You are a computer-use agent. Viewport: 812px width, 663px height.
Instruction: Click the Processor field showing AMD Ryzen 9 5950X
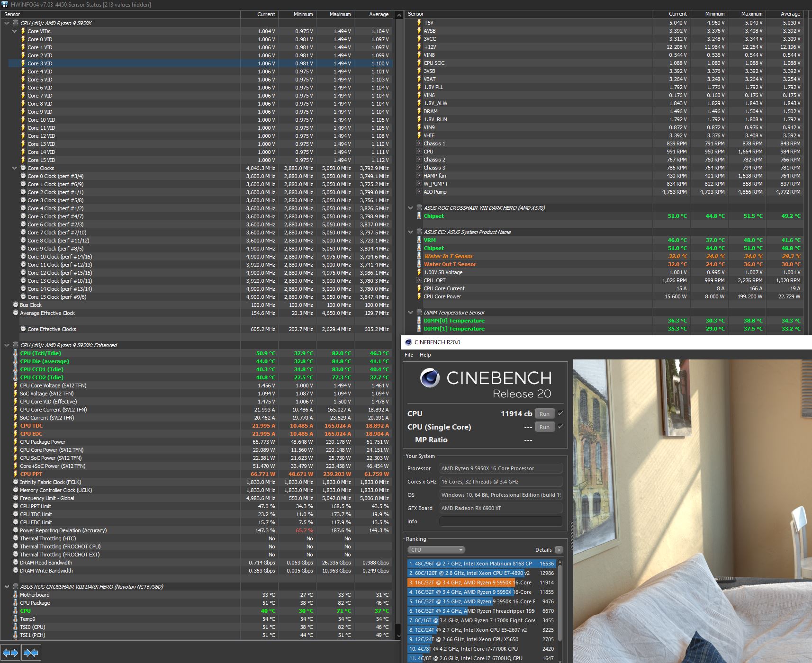pos(501,468)
